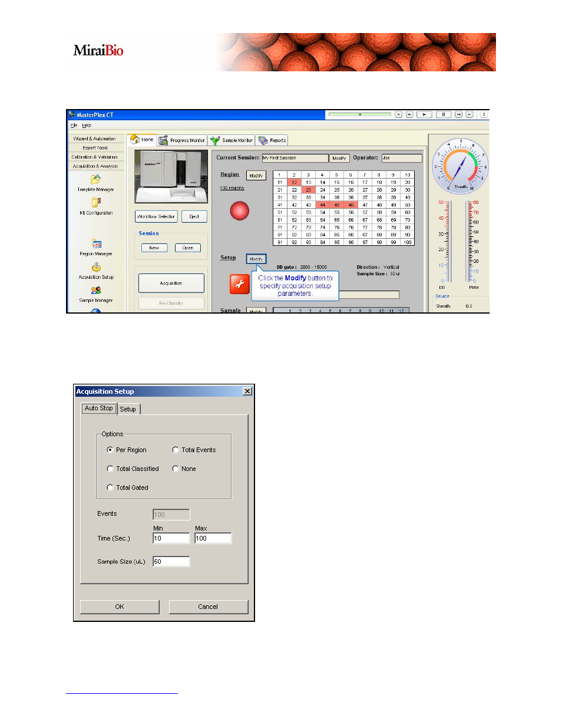Viewport: 562px width, 728px height.
Task: Skip to beginning in playback bar
Action: pos(399,114)
